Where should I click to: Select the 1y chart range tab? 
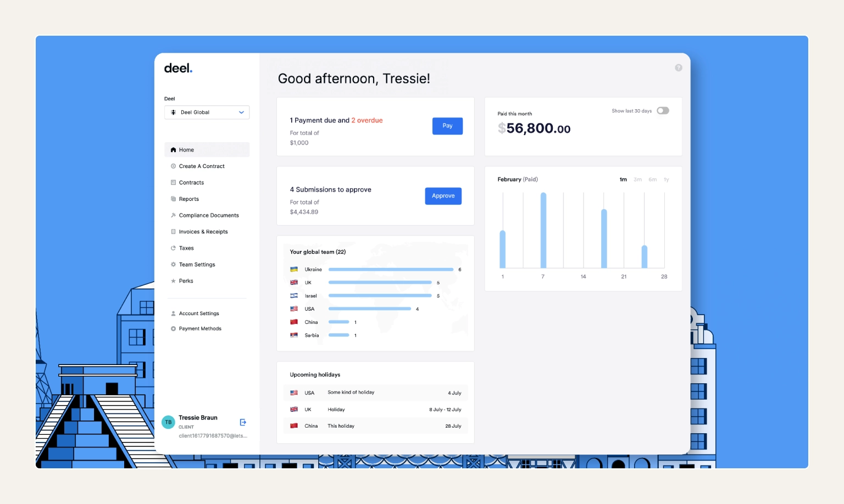667,180
